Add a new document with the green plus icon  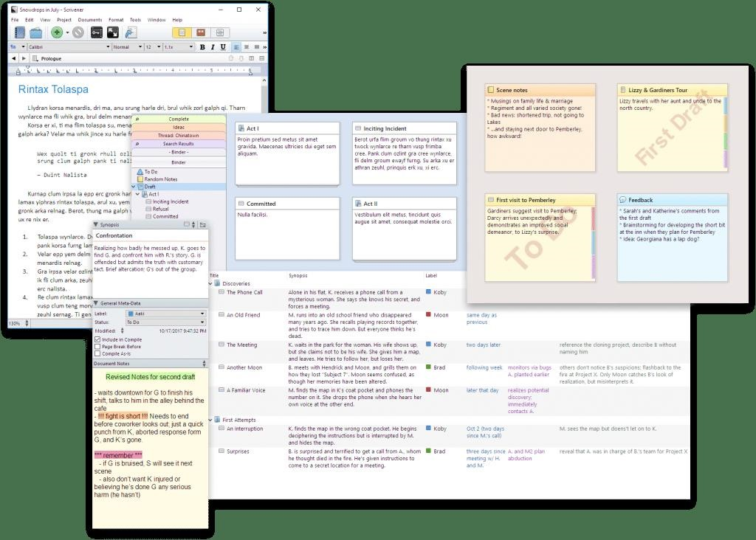57,32
